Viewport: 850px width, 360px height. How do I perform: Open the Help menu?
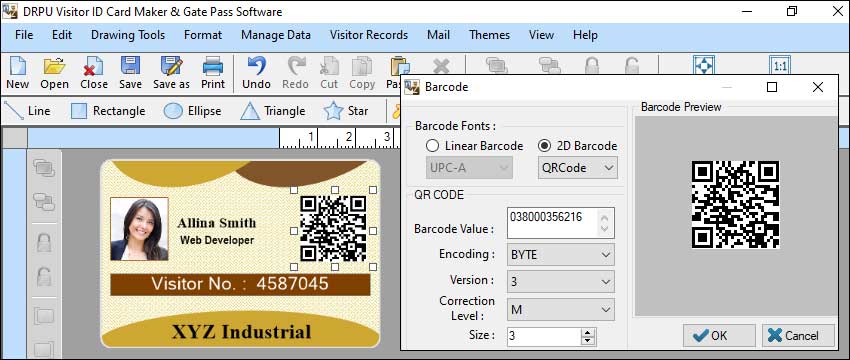[585, 35]
